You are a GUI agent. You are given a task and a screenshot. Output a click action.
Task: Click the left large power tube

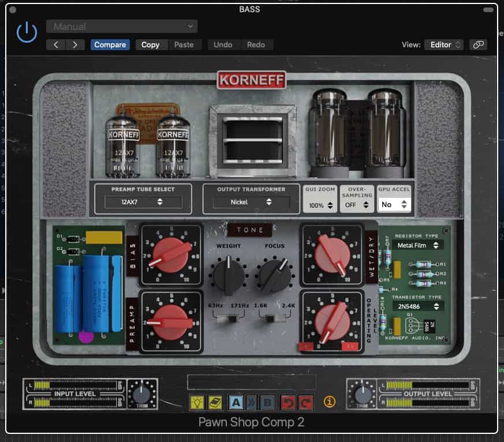pyautogui.click(x=328, y=132)
